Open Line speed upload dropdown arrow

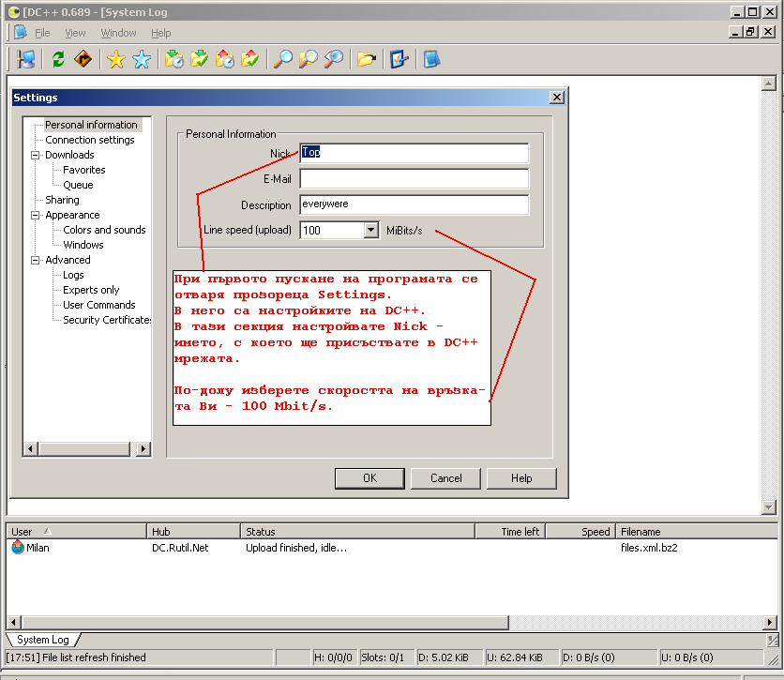(370, 230)
